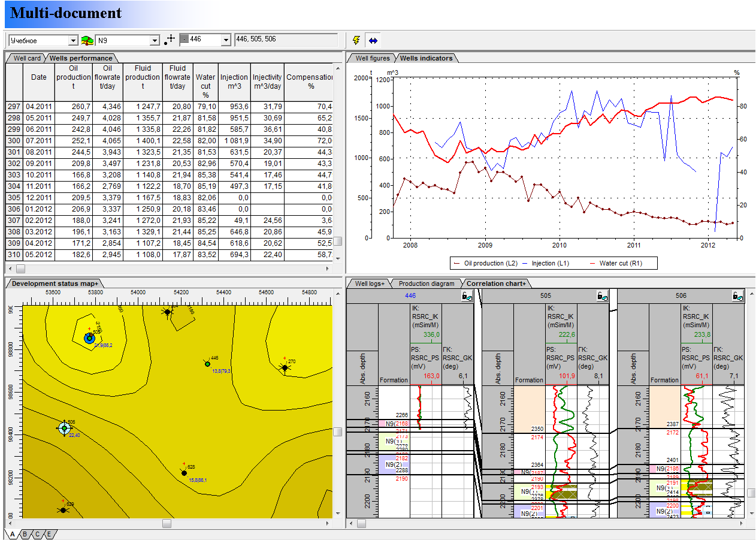Select table row number 300
Viewport: 756px width, 540px height.
[x=14, y=140]
